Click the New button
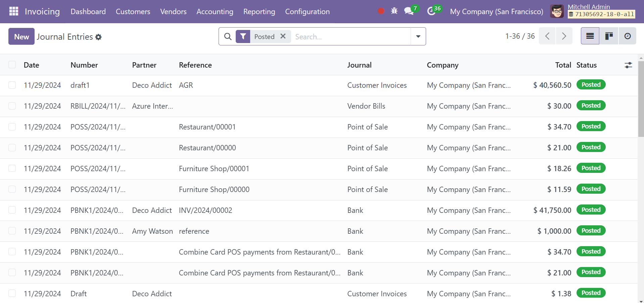 tap(21, 36)
